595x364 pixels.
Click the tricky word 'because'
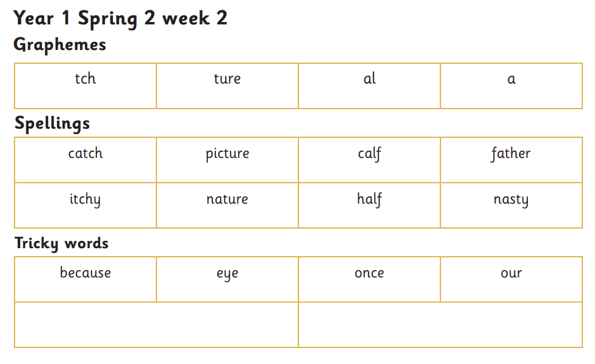(x=85, y=273)
